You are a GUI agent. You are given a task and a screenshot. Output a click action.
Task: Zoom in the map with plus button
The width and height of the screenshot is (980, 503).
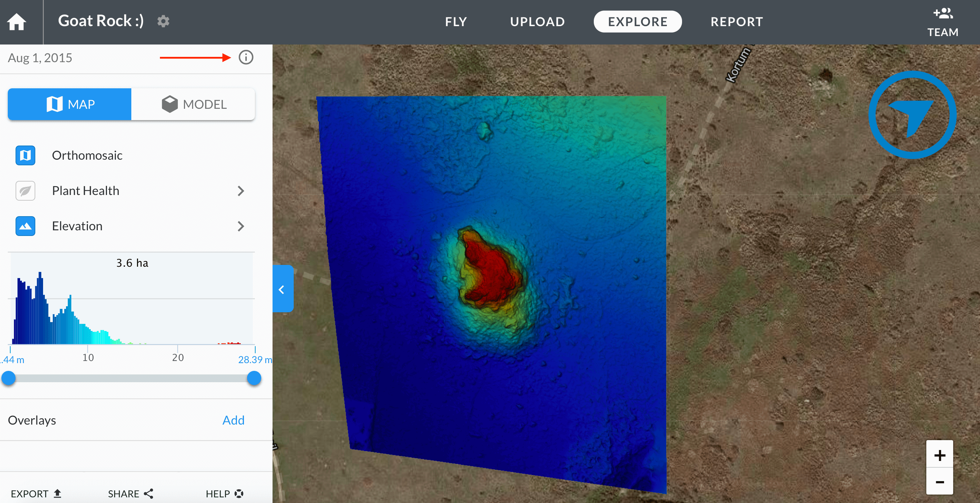pyautogui.click(x=940, y=455)
